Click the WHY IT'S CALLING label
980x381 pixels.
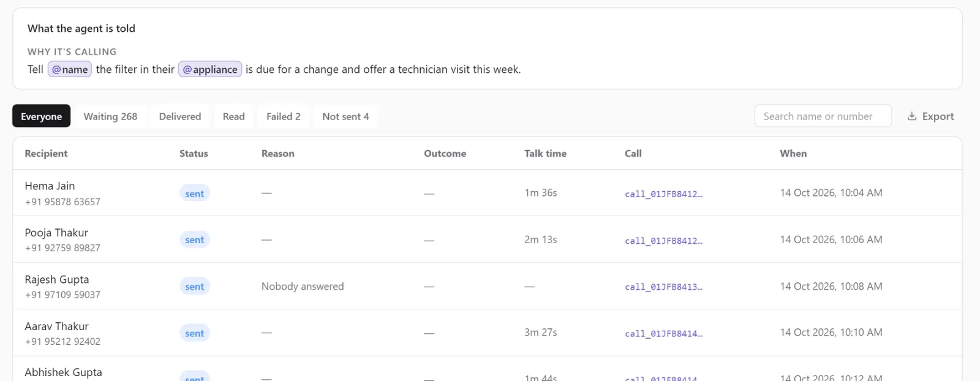coord(72,52)
